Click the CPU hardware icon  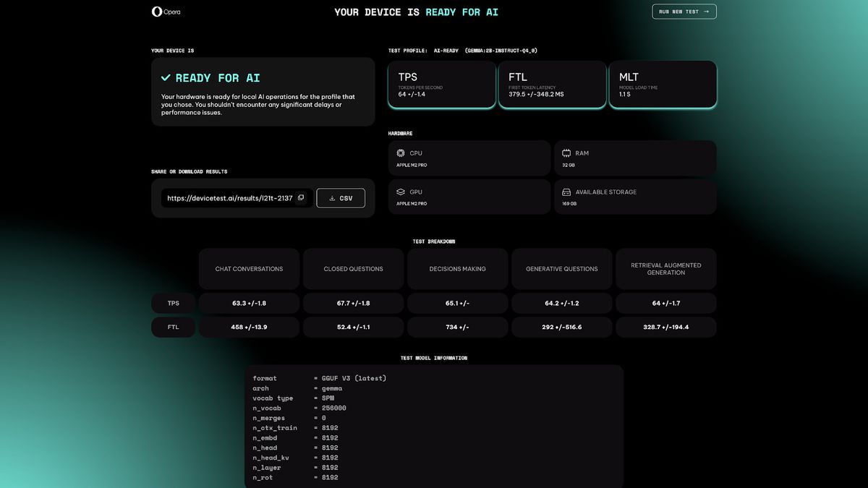click(400, 153)
